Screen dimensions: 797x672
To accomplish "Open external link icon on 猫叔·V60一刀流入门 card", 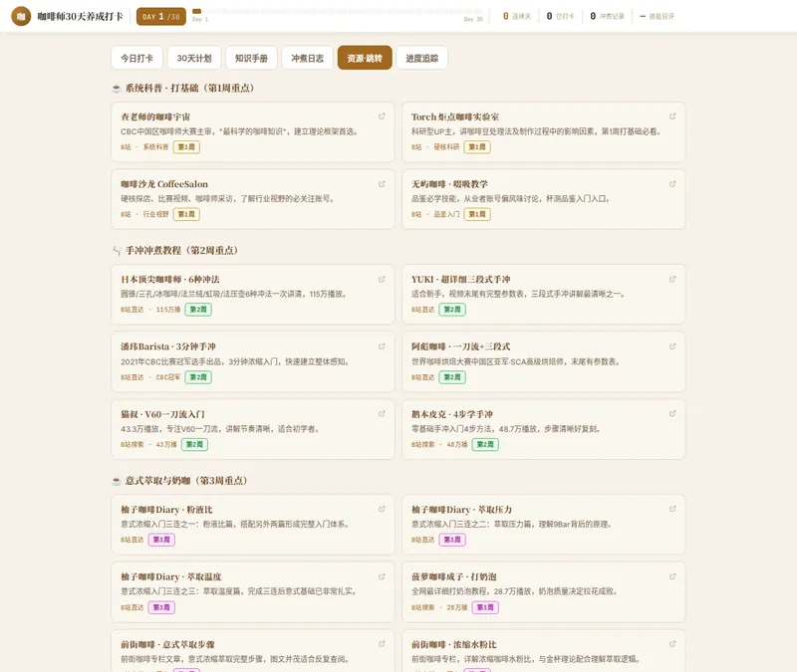I will [382, 413].
